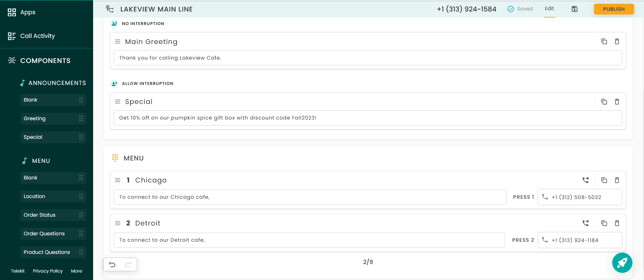Grab the Location component grip dots
Image resolution: width=644 pixels, height=280 pixels.
pos(81,196)
